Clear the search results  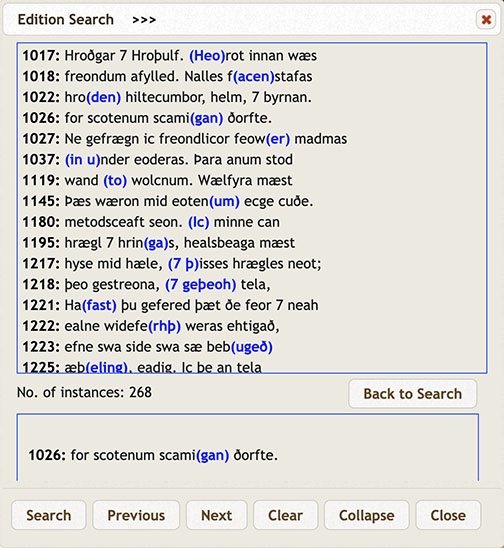[x=286, y=515]
